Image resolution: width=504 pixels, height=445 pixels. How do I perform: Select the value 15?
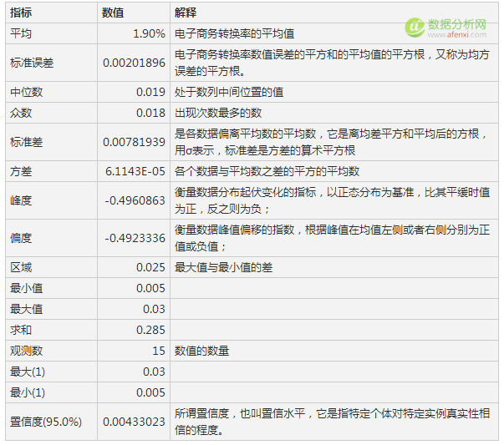[x=159, y=351]
